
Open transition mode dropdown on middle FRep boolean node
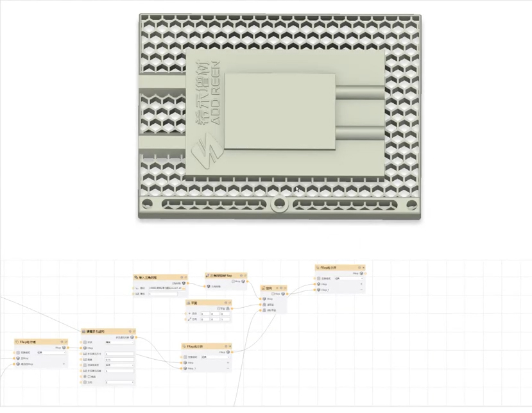coord(215,357)
